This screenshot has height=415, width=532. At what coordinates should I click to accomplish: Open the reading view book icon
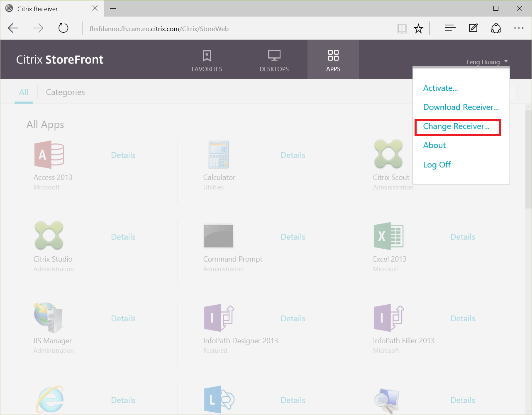pos(401,29)
